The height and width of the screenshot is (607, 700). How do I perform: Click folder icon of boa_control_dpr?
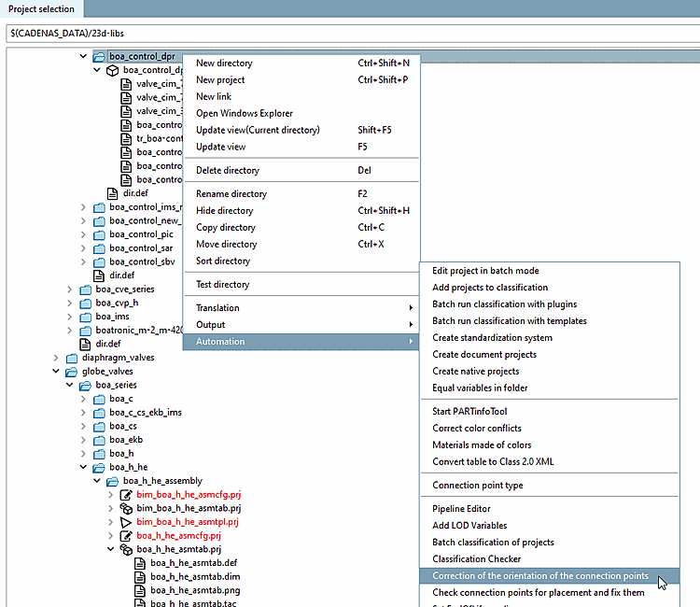(99, 57)
